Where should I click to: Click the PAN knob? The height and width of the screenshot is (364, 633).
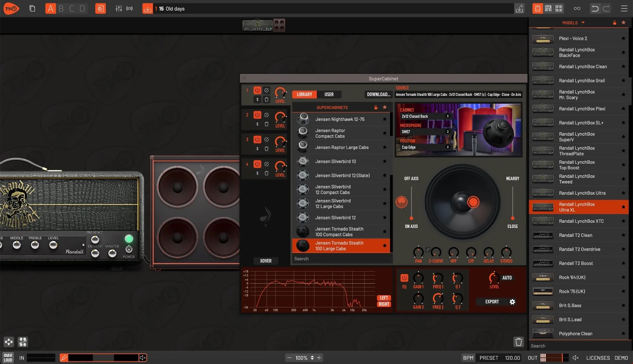(x=418, y=252)
